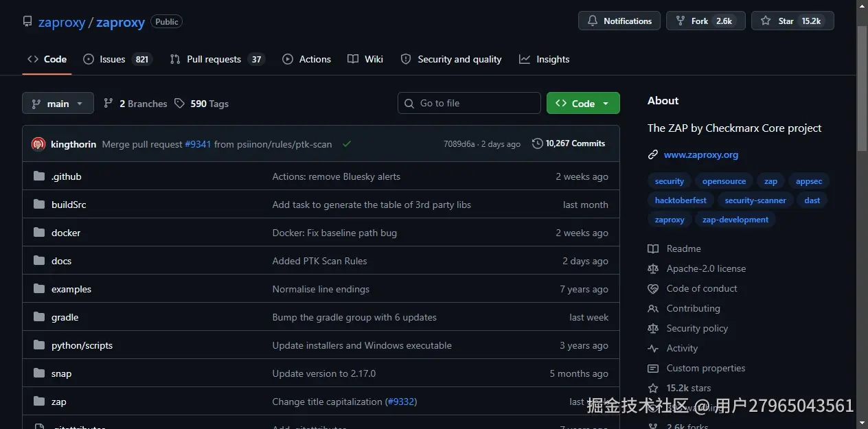Click the security-scanner topic tag
This screenshot has width=868, height=429.
pos(755,200)
